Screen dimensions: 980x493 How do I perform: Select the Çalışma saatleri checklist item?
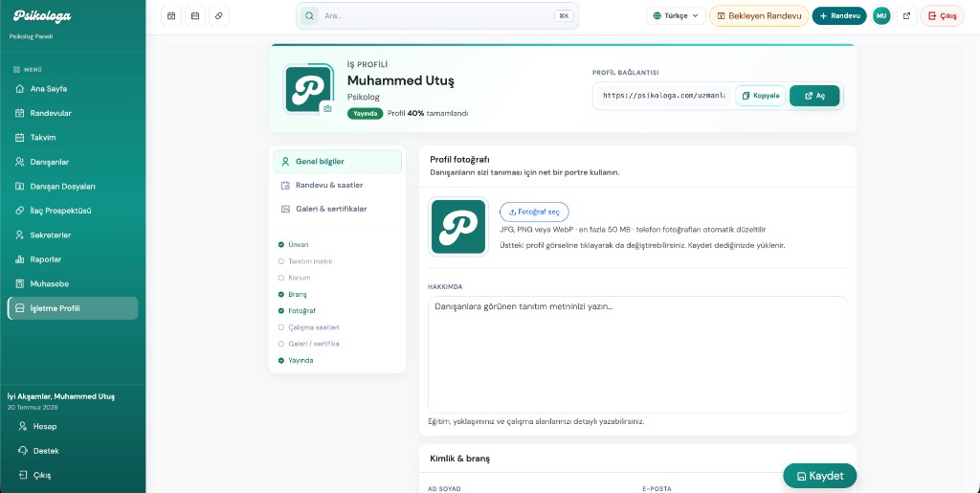[309, 327]
